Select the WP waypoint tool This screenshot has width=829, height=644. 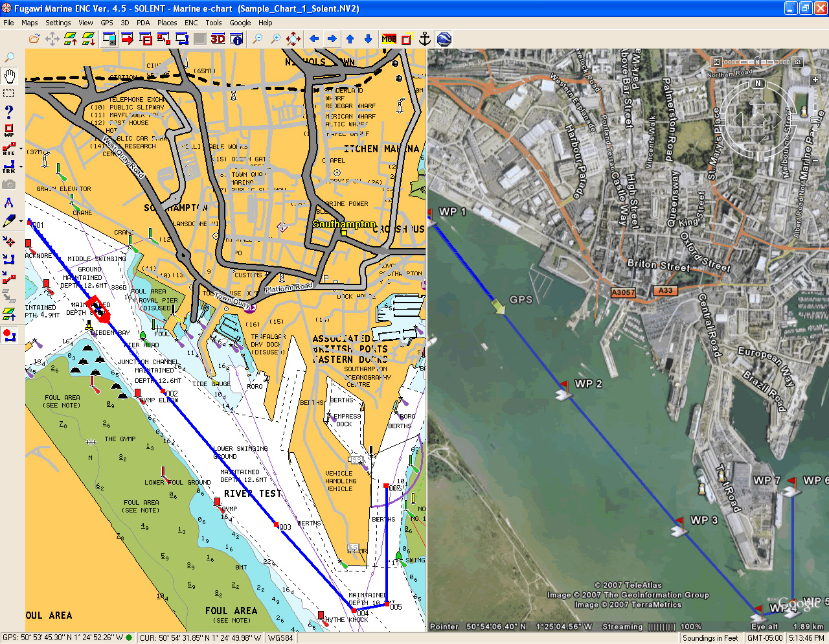[9, 130]
